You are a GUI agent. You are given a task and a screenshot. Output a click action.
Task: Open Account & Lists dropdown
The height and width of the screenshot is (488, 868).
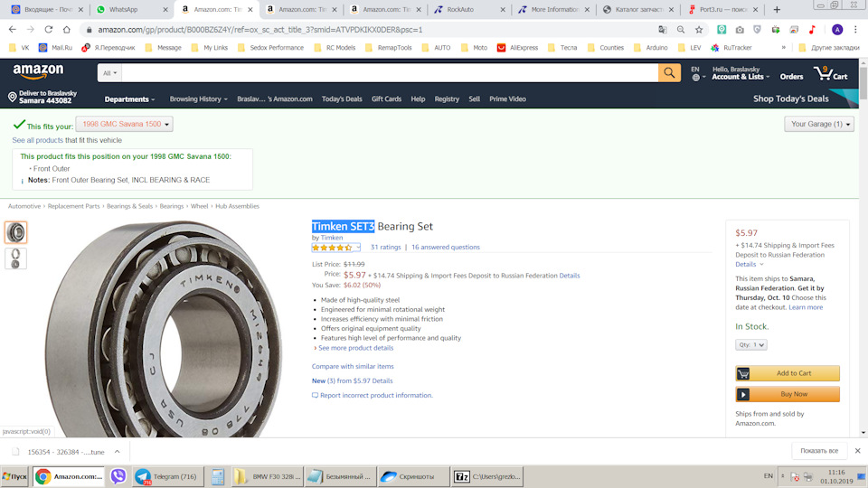tap(741, 77)
